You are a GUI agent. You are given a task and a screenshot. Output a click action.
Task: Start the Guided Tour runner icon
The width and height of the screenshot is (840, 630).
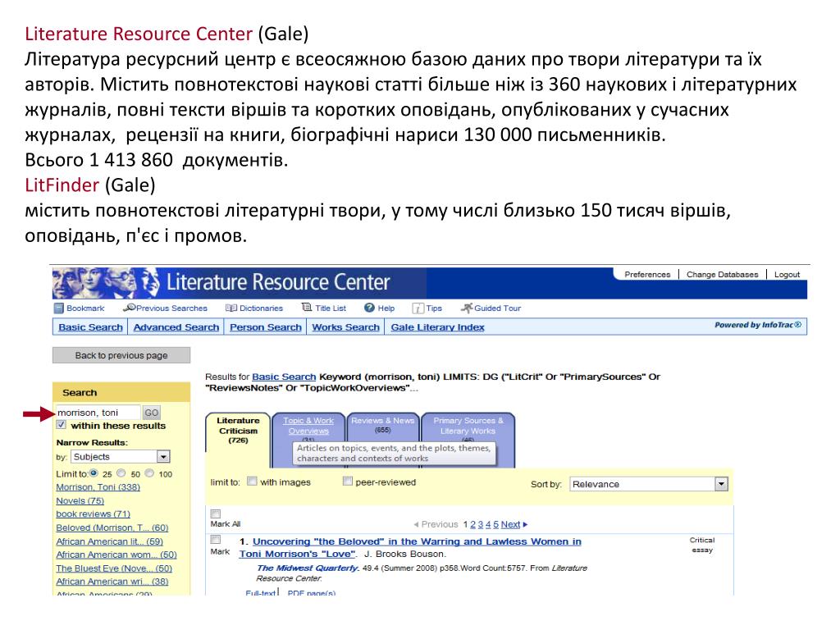click(467, 308)
